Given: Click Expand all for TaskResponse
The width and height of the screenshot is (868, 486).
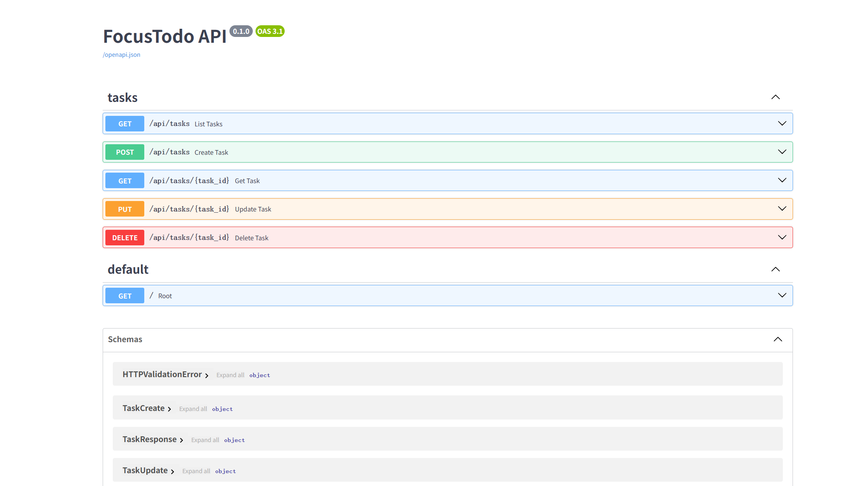Looking at the screenshot, I should tap(205, 440).
